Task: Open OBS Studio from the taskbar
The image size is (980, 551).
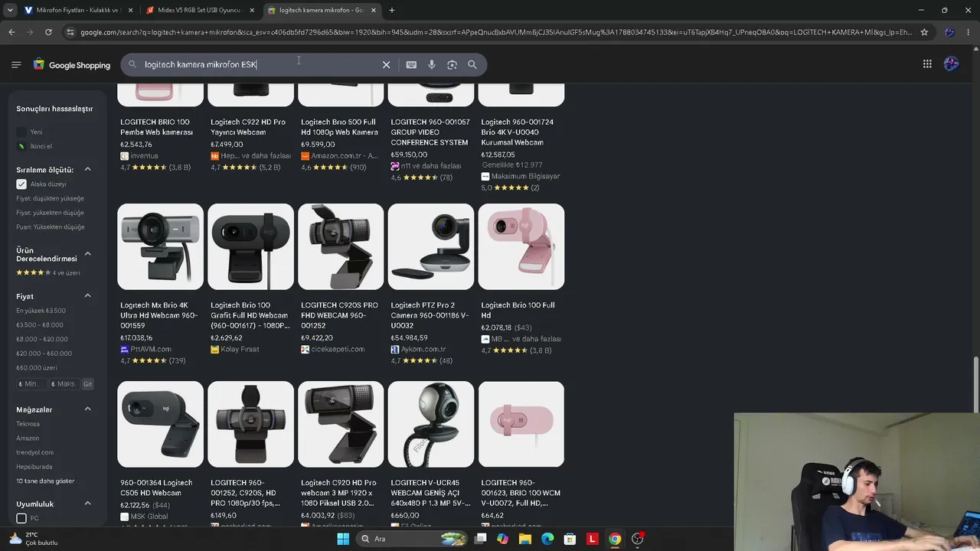Action: pos(637,539)
